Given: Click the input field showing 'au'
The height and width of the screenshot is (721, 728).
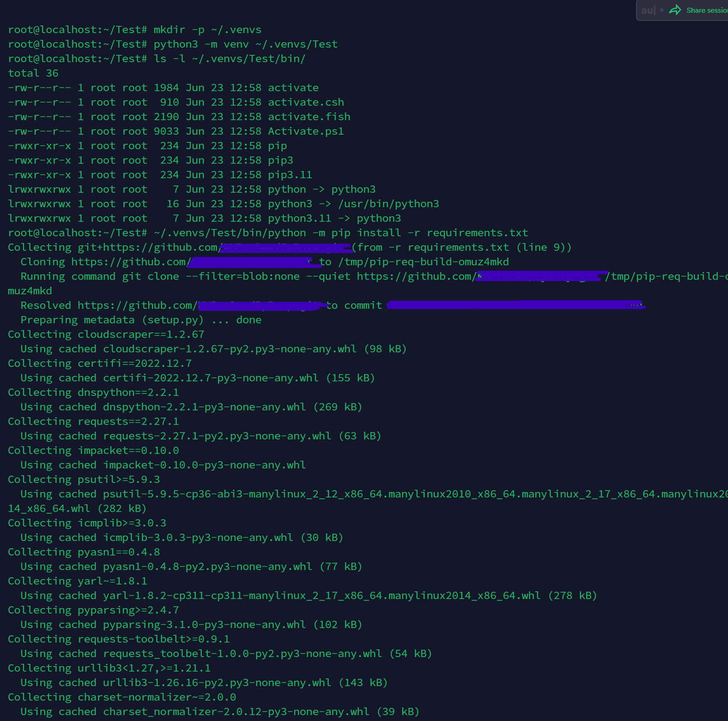Looking at the screenshot, I should 647,10.
